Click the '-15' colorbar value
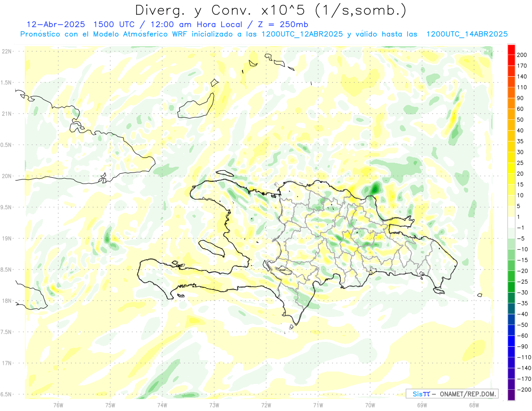 coord(523,260)
